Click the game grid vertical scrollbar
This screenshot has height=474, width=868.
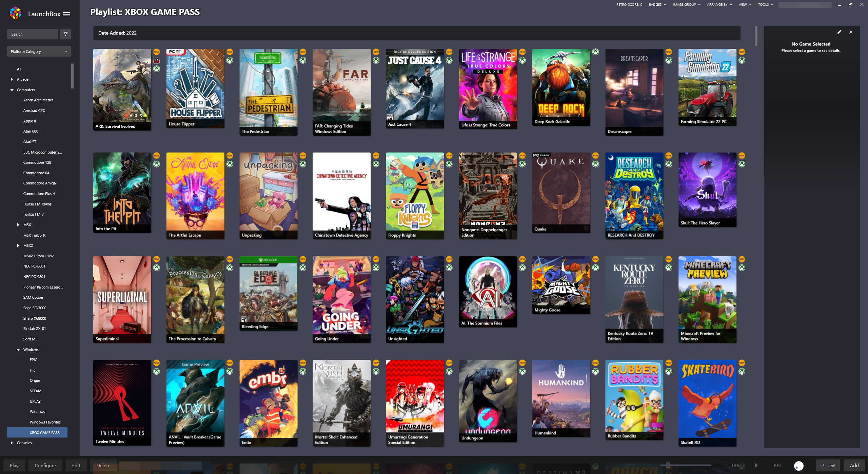point(756,36)
